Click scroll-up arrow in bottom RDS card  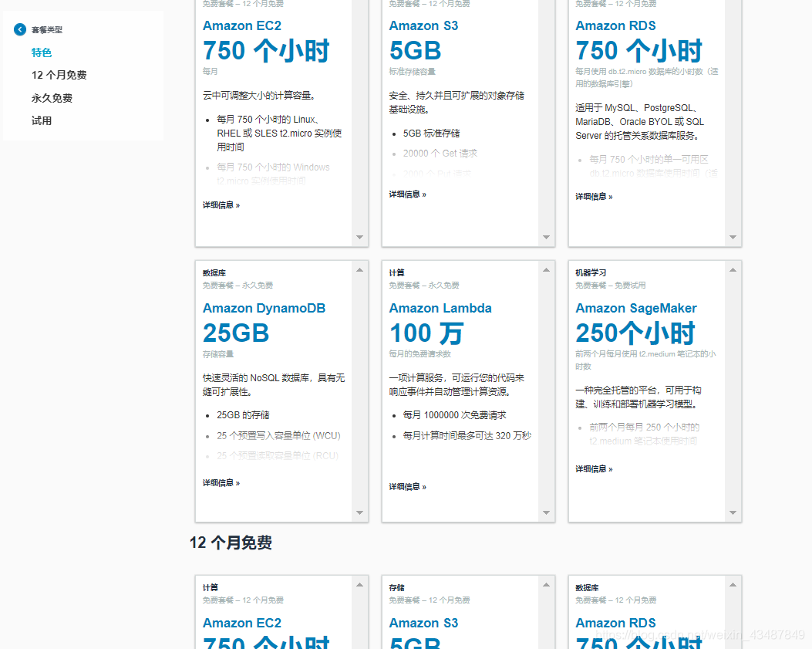pyautogui.click(x=733, y=585)
